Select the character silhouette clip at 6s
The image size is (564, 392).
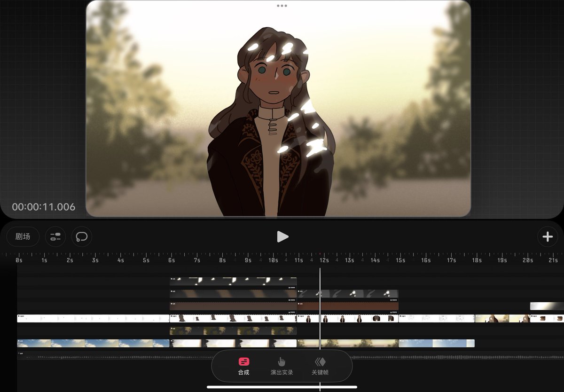(233, 318)
